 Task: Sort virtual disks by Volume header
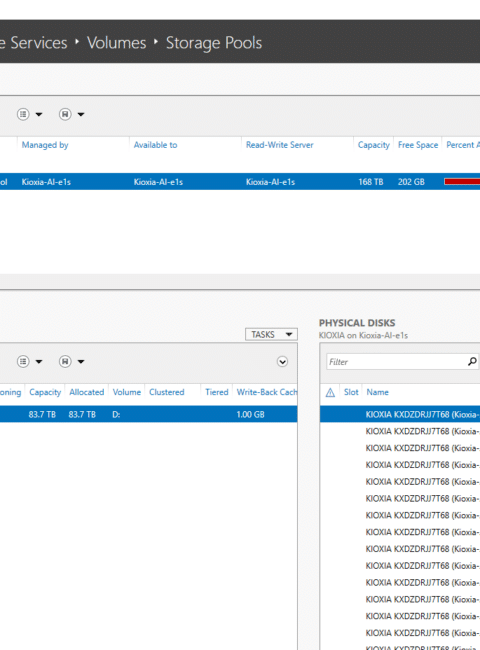pos(127,392)
